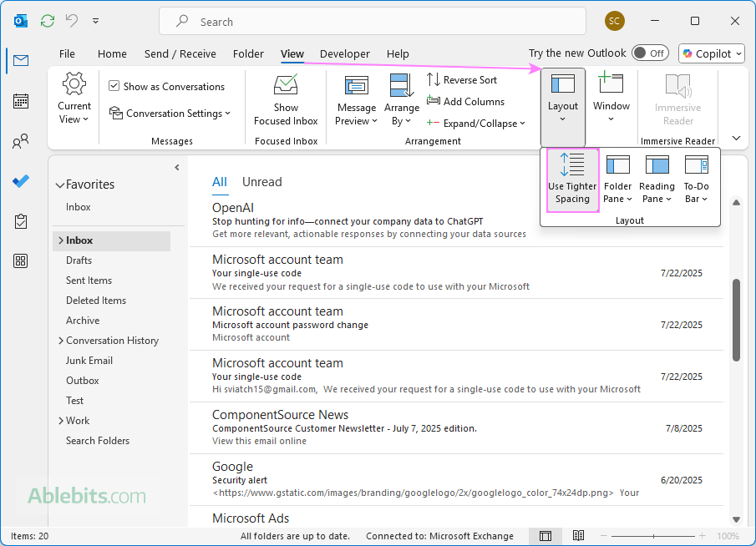Open Tasks clipboard icon in navigation bar
This screenshot has width=756, height=546.
21,221
